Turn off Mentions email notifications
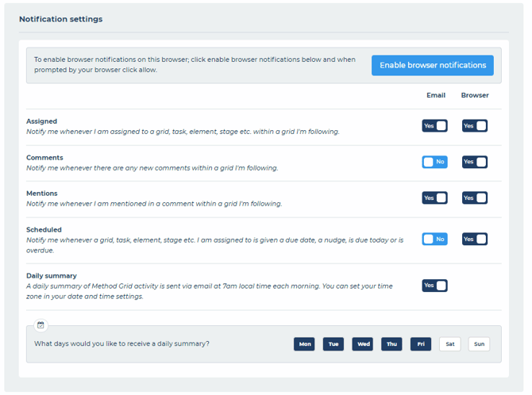Screen dimensions: 532x395 (434, 198)
